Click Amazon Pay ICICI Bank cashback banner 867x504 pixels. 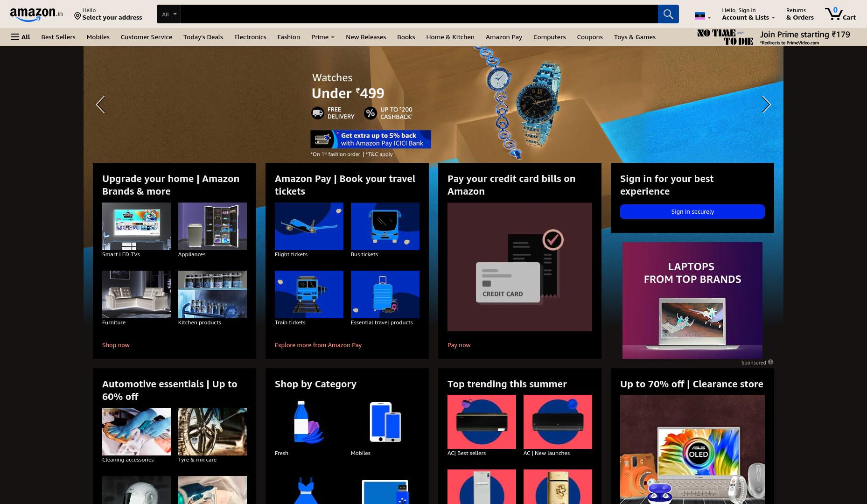click(371, 139)
